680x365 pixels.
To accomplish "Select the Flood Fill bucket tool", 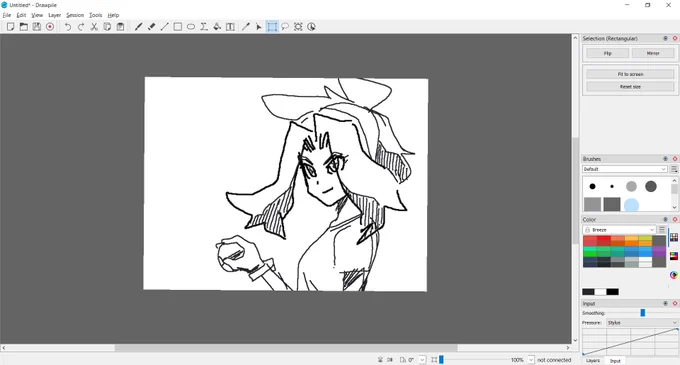I will [217, 27].
